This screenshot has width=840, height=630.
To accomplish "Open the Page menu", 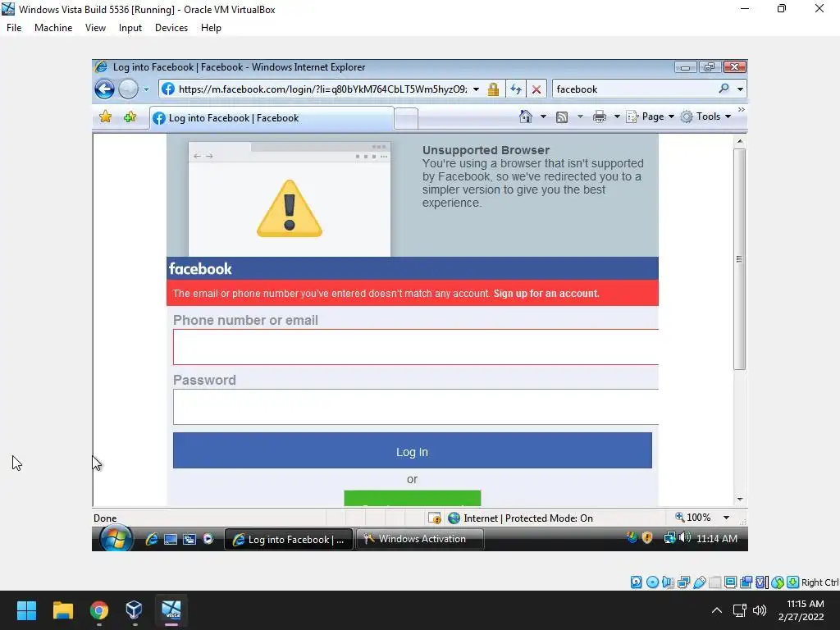I will (x=650, y=116).
